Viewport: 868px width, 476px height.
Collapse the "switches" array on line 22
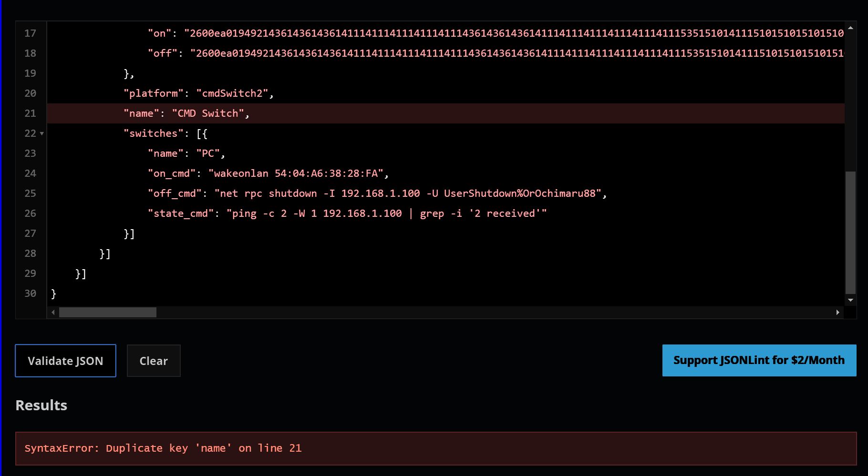point(42,133)
